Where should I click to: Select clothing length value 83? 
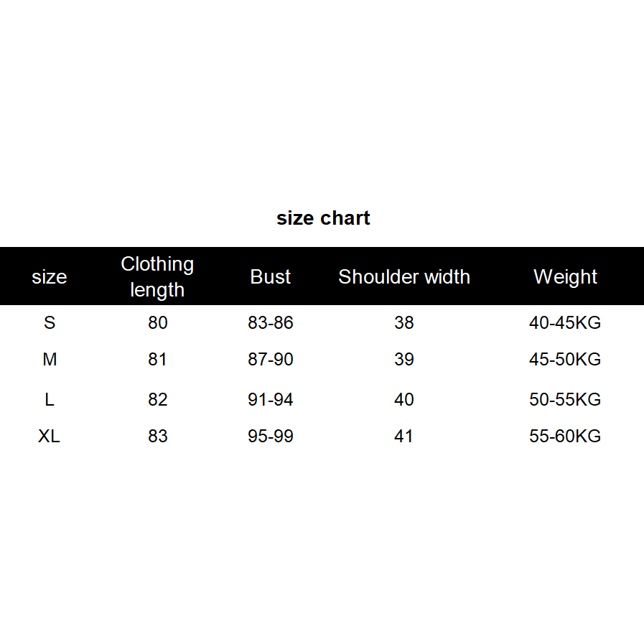click(157, 437)
